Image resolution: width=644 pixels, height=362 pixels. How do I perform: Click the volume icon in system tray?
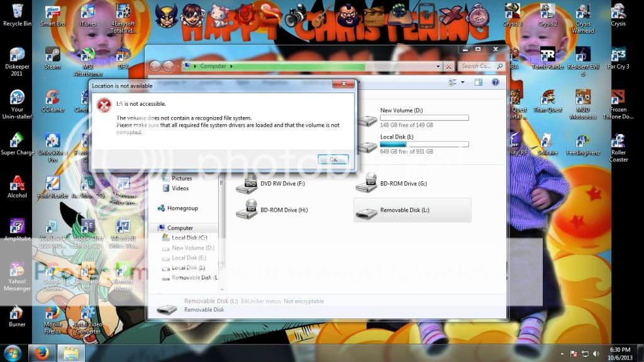click(596, 353)
